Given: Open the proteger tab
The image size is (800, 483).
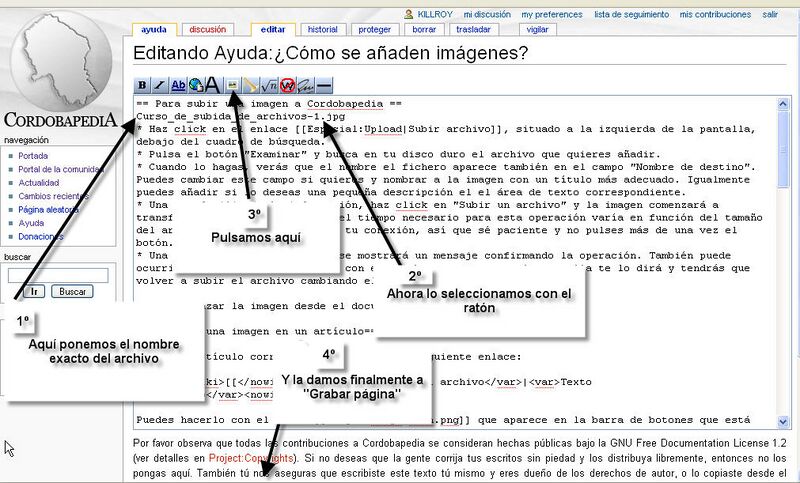Looking at the screenshot, I should coord(374,30).
